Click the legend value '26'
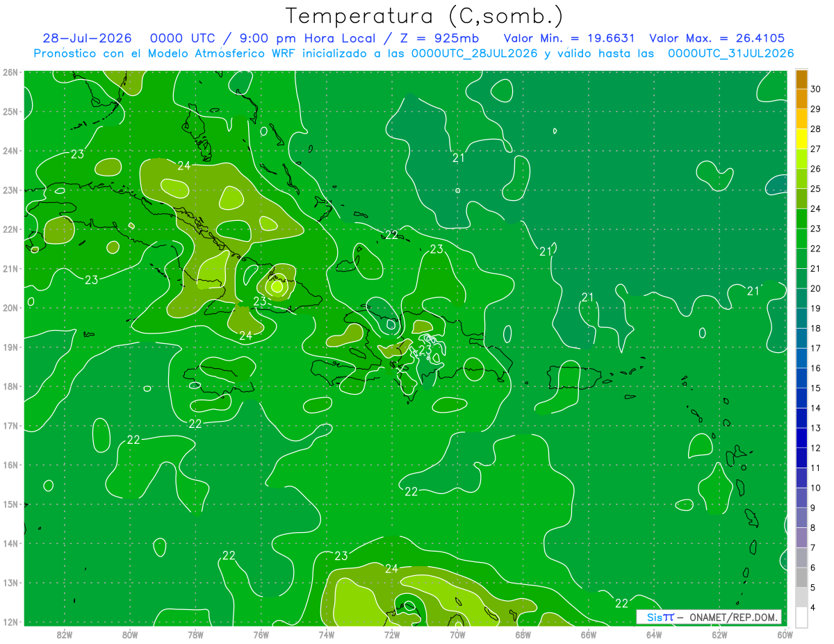The width and height of the screenshot is (834, 644). click(815, 169)
